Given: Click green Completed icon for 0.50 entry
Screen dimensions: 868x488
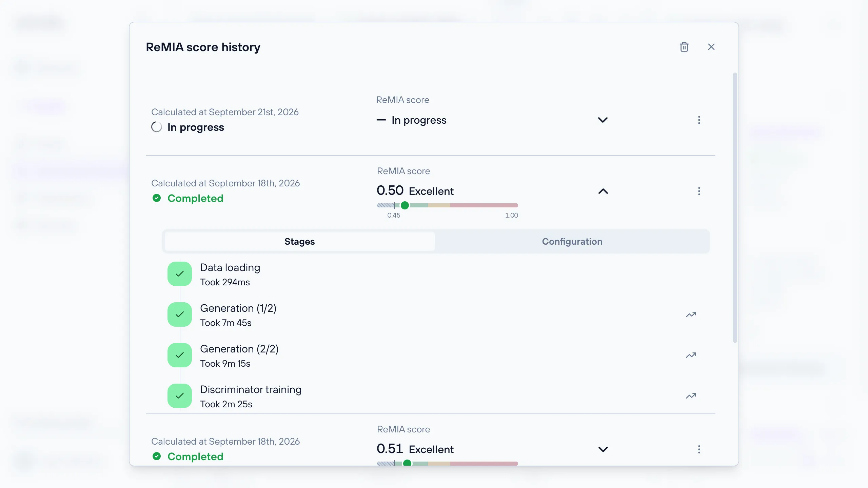Looking at the screenshot, I should tap(157, 198).
